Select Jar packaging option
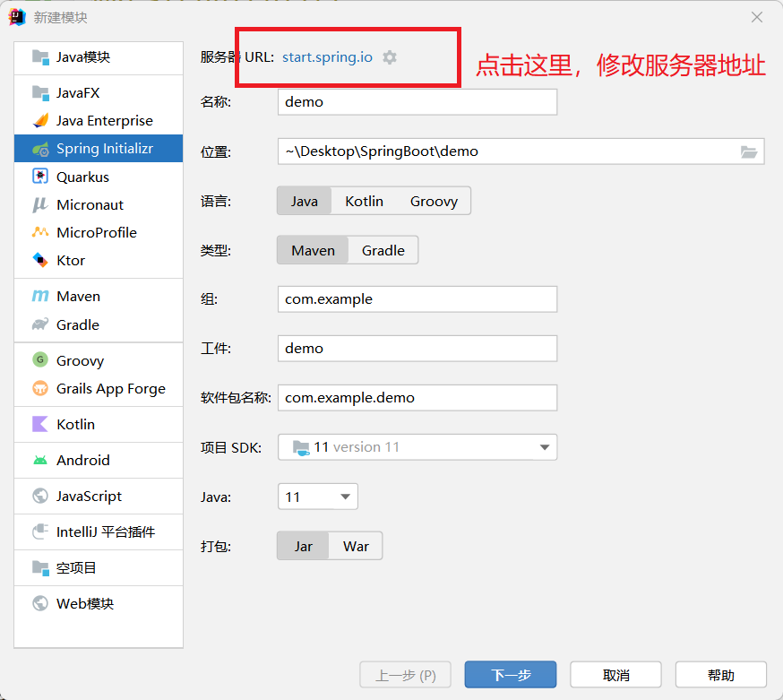 tap(303, 546)
